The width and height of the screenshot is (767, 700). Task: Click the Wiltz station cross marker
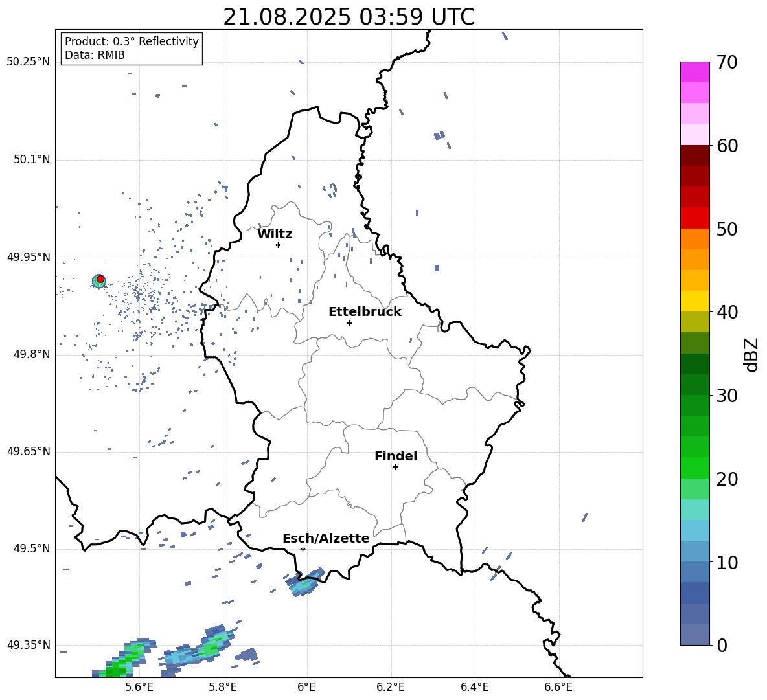[279, 245]
